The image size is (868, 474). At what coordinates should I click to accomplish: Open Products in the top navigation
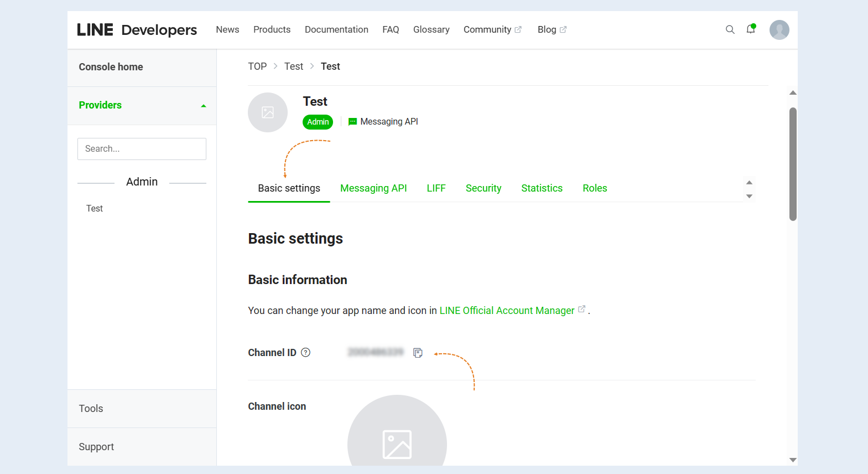coord(272,29)
